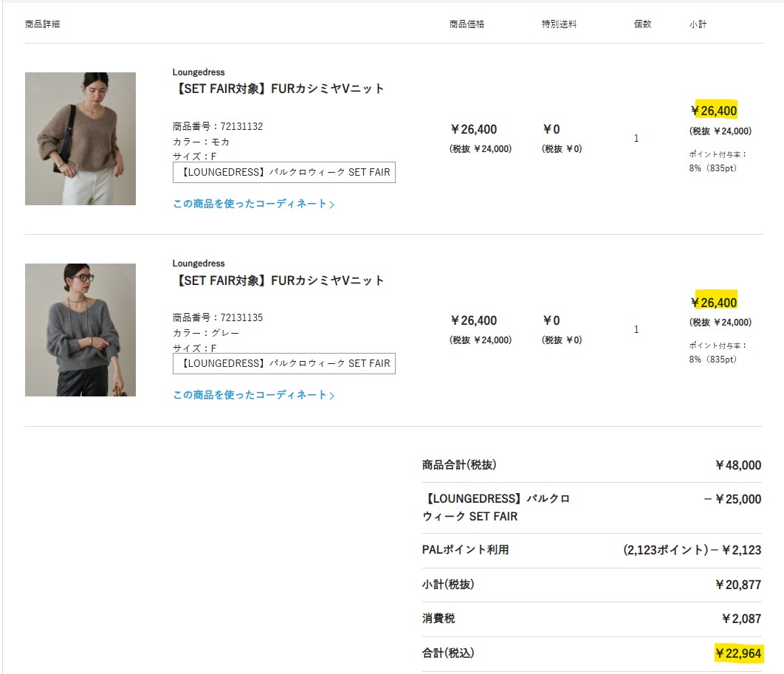Open the gray knit product thumbnail
Image resolution: width=784 pixels, height=674 pixels.
click(x=80, y=330)
